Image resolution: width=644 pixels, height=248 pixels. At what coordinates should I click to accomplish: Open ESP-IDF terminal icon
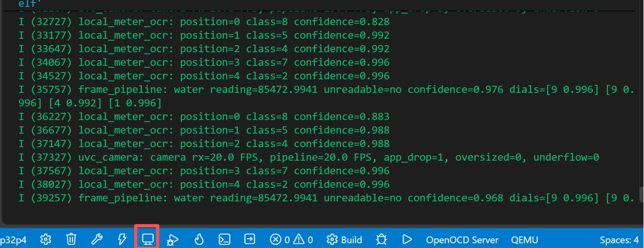tap(224, 239)
